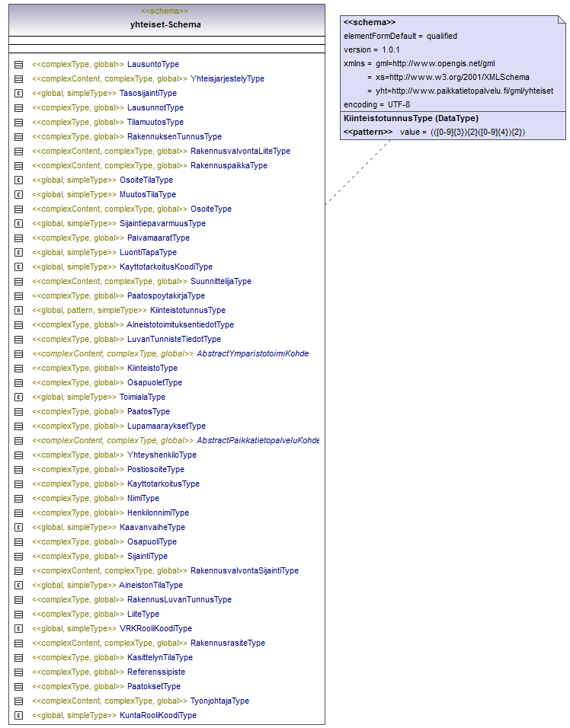Select the RakennuksenTunnusType row
The image size is (570, 728).
click(x=174, y=137)
